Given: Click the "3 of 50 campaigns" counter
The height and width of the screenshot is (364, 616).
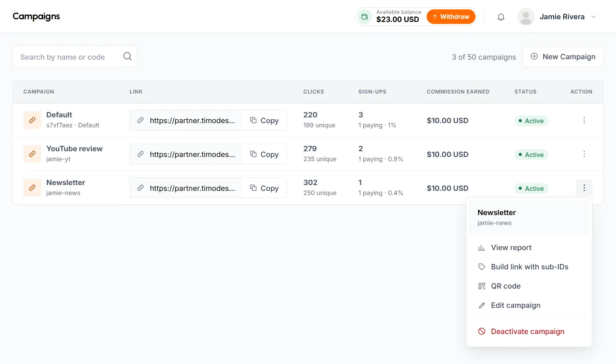Looking at the screenshot, I should pyautogui.click(x=484, y=57).
